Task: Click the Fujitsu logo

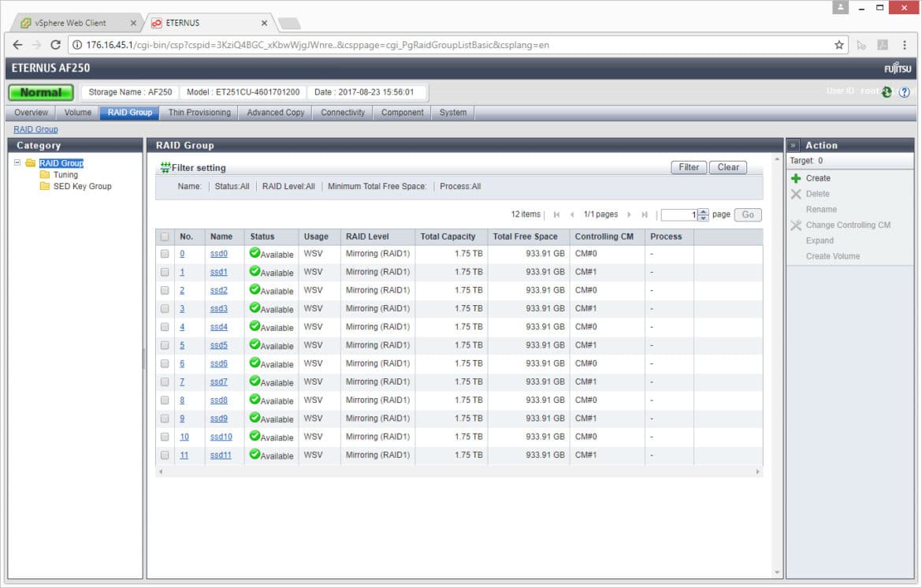Action: click(898, 69)
